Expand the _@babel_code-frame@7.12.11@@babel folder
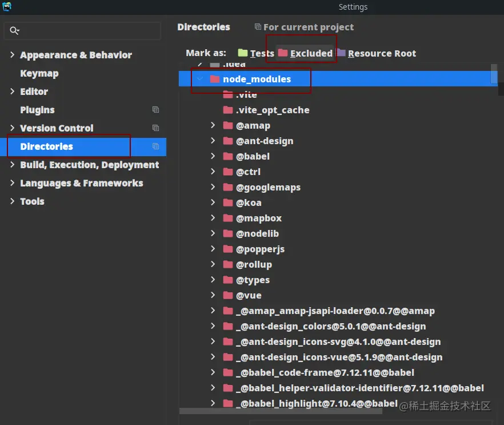 click(x=213, y=372)
